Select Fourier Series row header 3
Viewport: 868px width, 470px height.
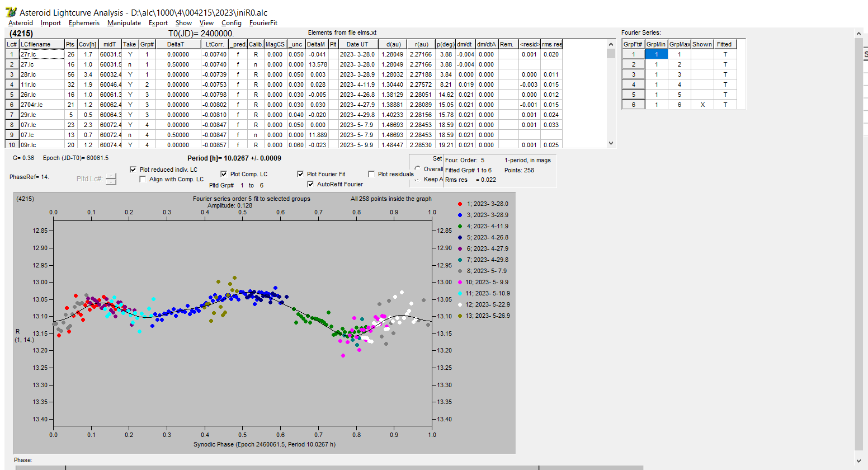pyautogui.click(x=634, y=74)
